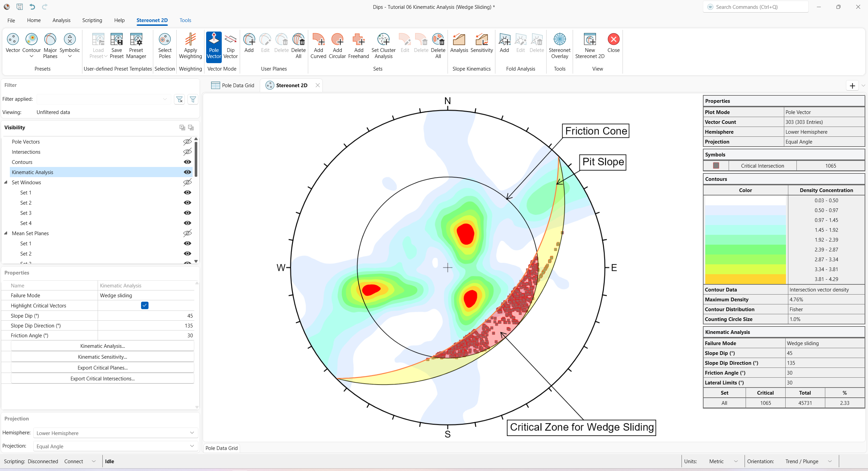Open the Set Cluster Analysis tool
The width and height of the screenshot is (868, 471).
(383, 45)
